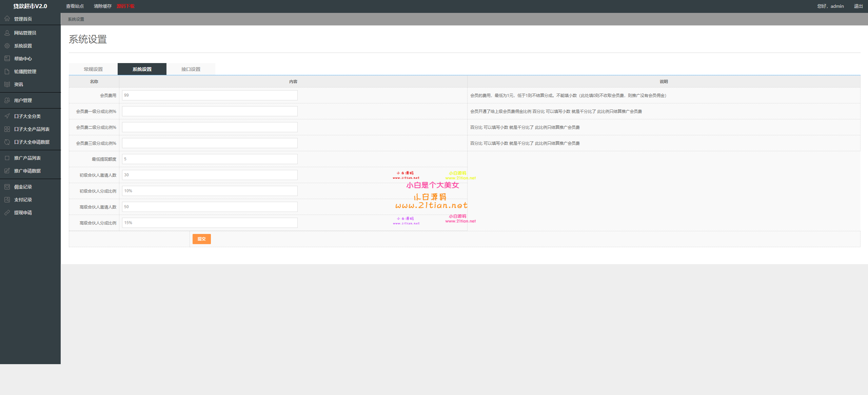Open 支付记录 from the sidebar

[23, 200]
